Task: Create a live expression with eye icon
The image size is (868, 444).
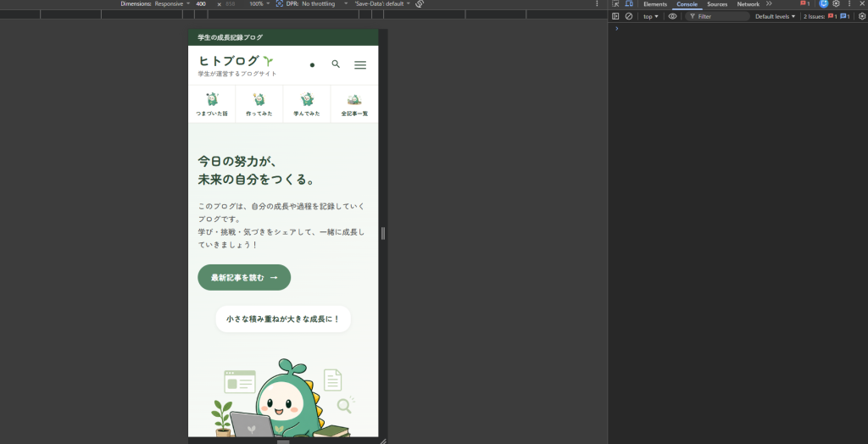Action: (x=672, y=17)
